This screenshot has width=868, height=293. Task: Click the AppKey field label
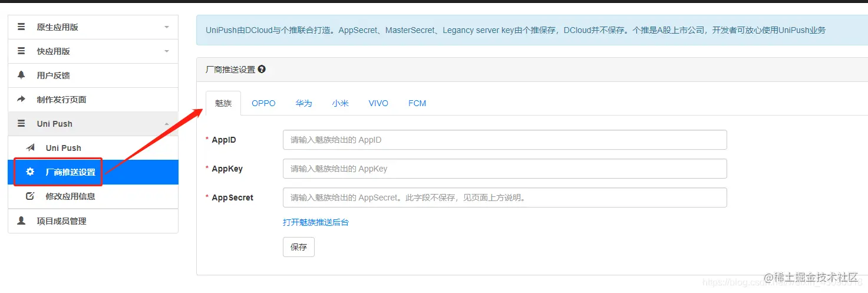coord(227,169)
